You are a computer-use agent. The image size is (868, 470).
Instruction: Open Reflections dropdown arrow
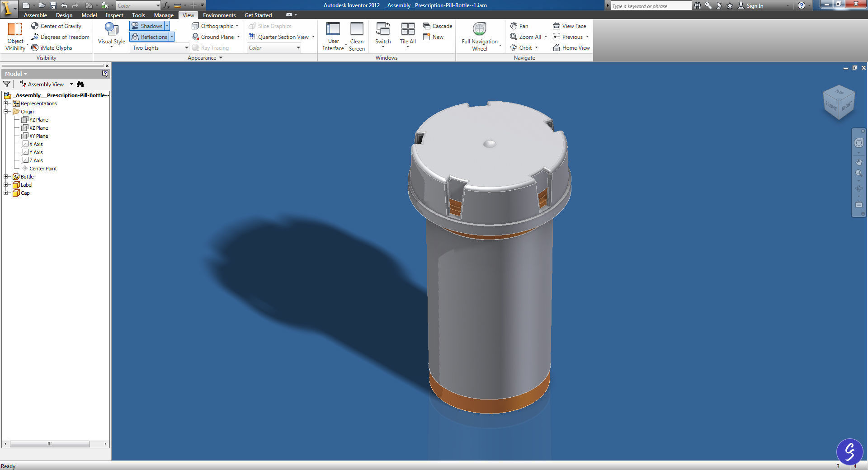click(172, 37)
